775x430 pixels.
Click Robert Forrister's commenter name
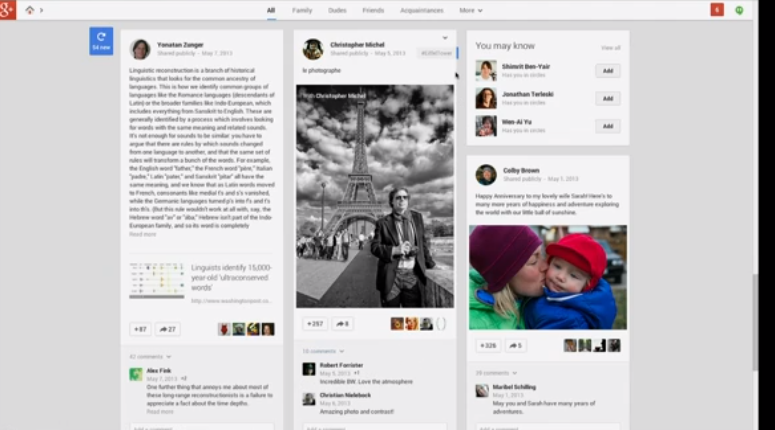click(x=341, y=365)
